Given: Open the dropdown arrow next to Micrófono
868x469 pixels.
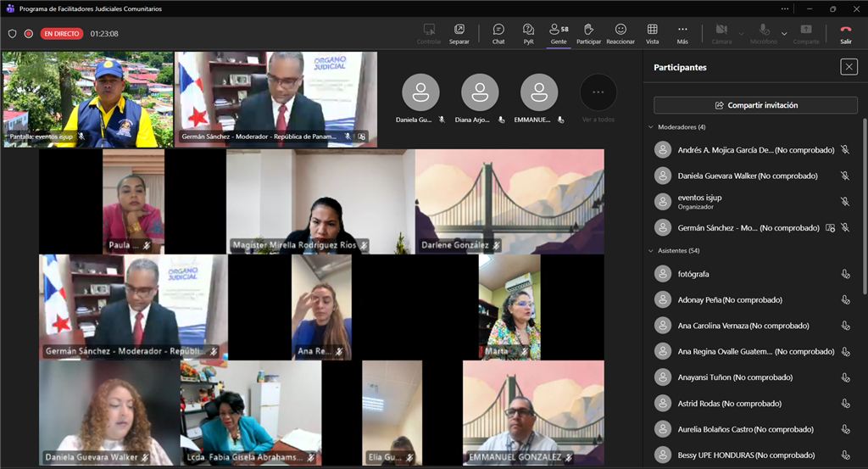Looking at the screenshot, I should point(784,34).
